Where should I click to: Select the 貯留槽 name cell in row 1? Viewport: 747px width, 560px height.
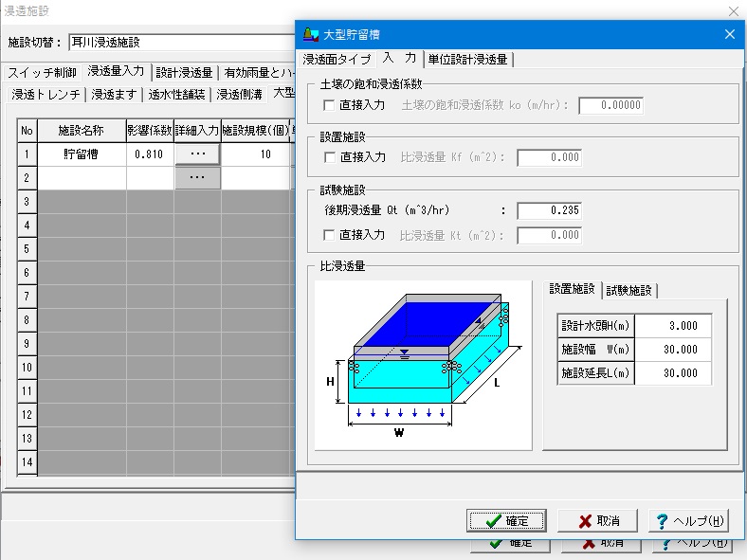[x=82, y=154]
